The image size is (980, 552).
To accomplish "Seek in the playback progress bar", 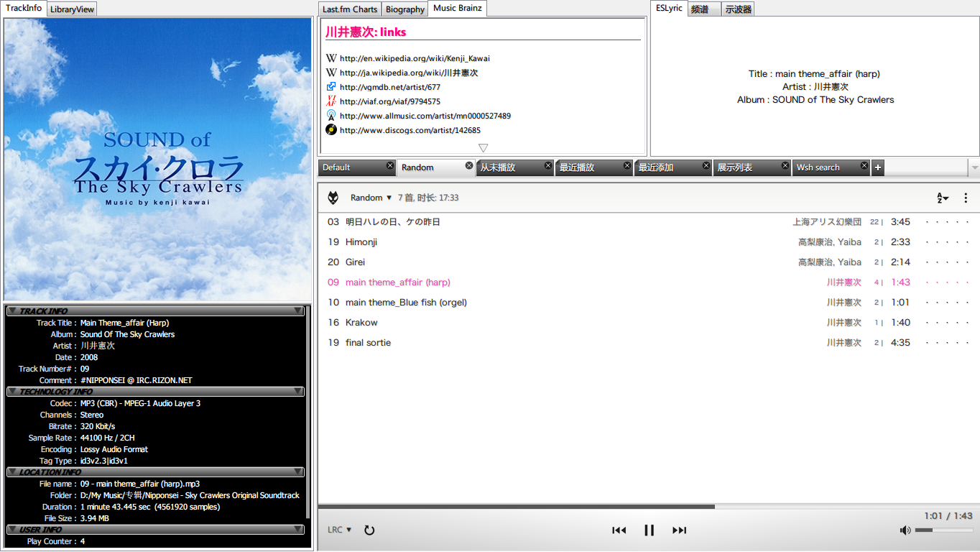I will 649,507.
